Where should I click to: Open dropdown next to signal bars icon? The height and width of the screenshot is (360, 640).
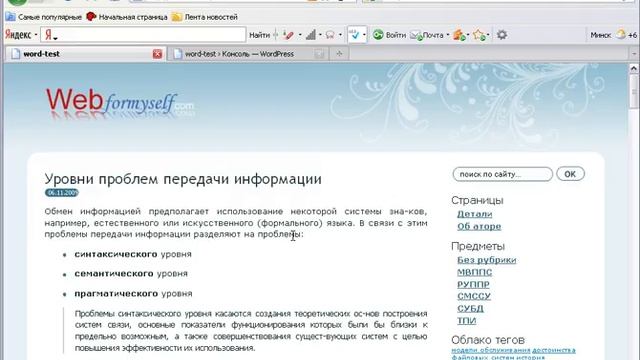pos(320,35)
